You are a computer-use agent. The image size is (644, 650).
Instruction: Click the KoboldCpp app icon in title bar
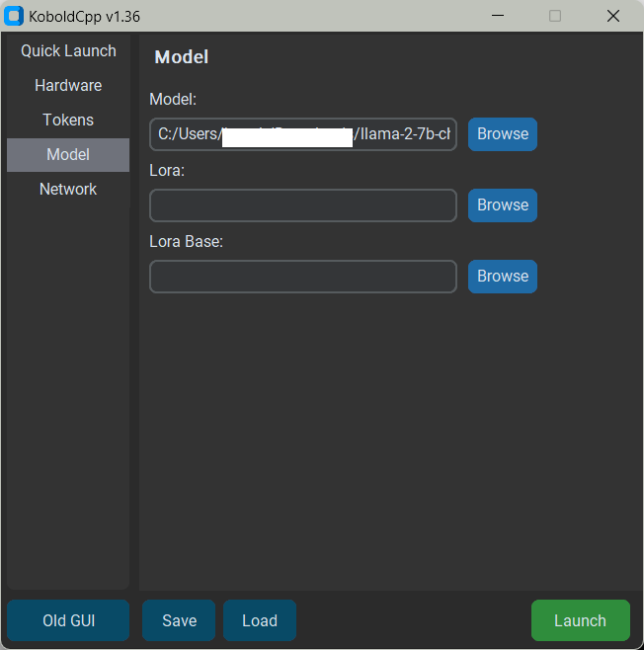pos(13,16)
